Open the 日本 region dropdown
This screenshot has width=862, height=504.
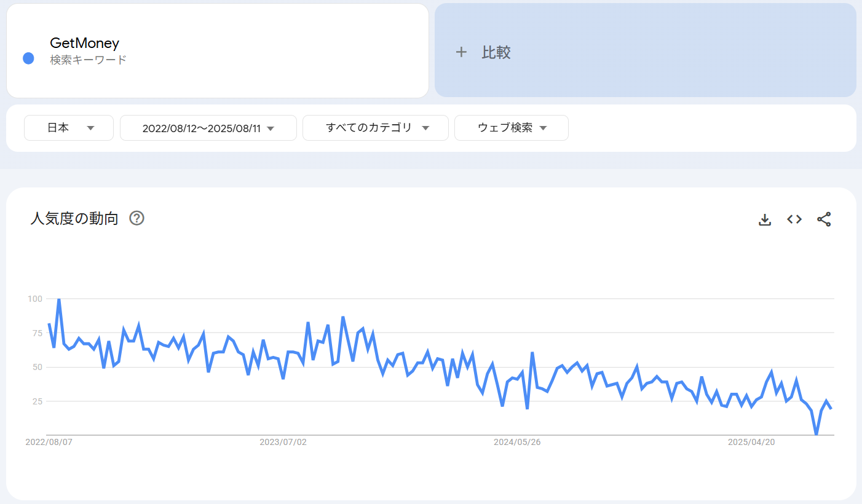[69, 128]
